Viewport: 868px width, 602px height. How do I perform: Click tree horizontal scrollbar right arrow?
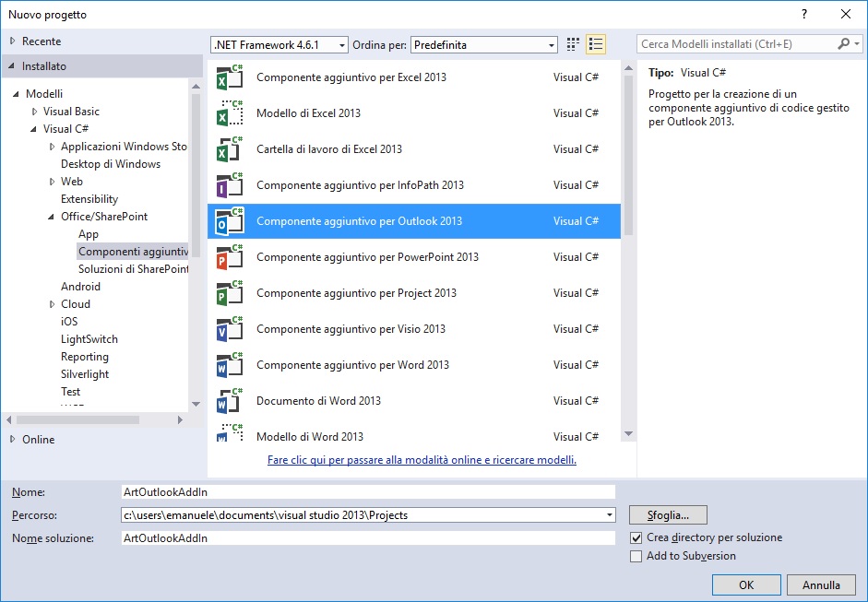(180, 420)
